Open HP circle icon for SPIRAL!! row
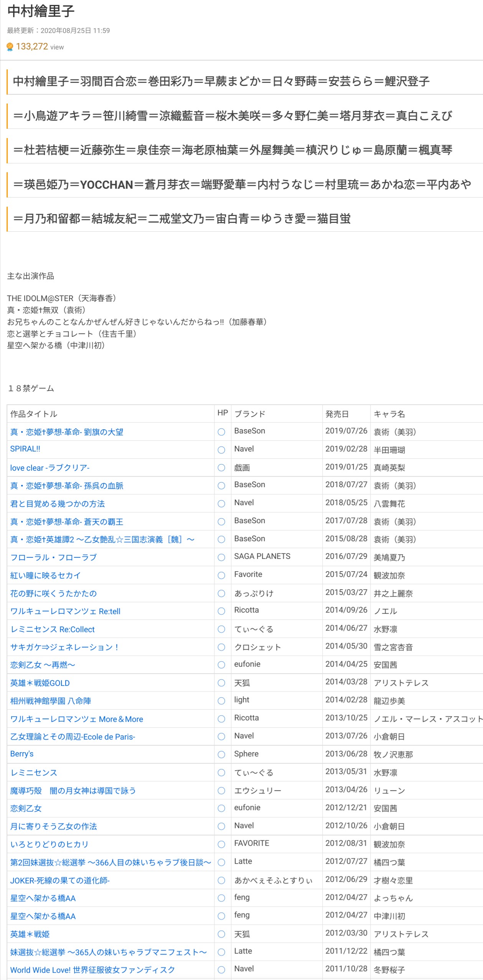The image size is (483, 980). point(221,450)
